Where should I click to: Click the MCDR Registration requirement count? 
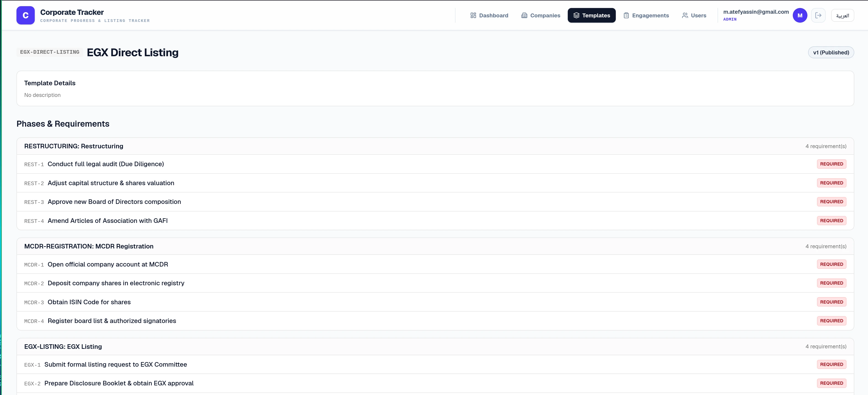[825, 246]
